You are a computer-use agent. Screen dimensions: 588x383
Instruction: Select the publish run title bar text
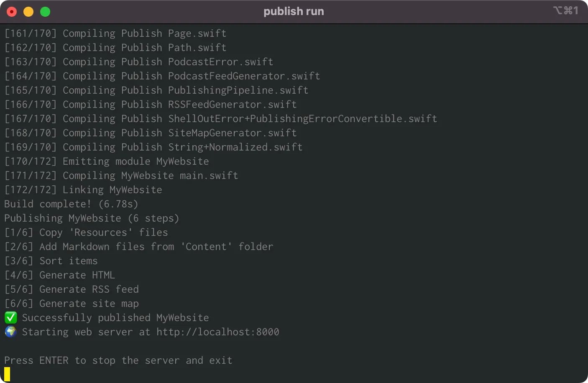tap(294, 11)
